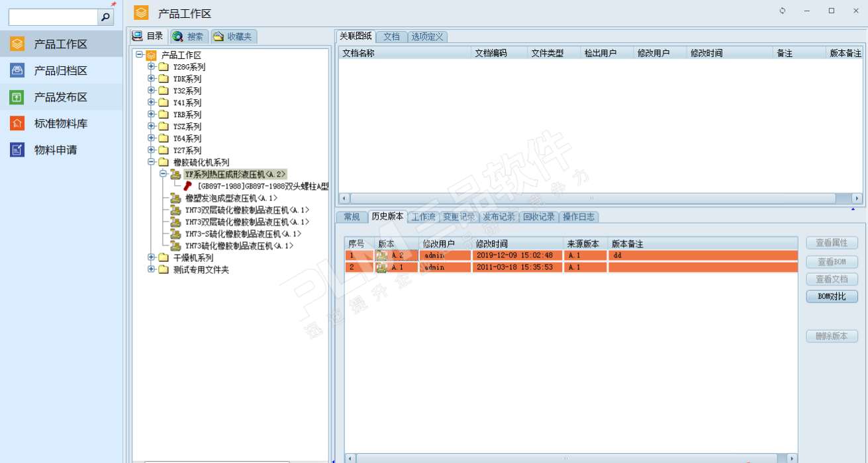Screen dimensions: 868x463
Task: Open 物料申请 sidebar icon
Action: point(17,150)
